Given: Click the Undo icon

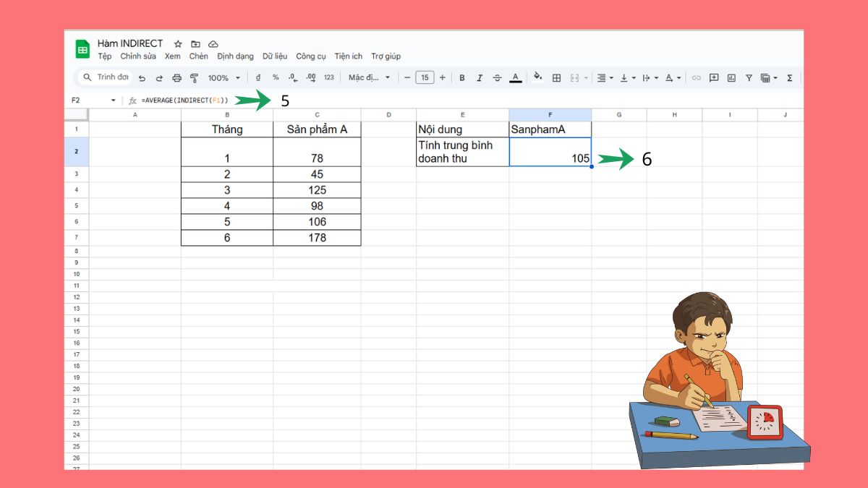Looking at the screenshot, I should point(142,77).
